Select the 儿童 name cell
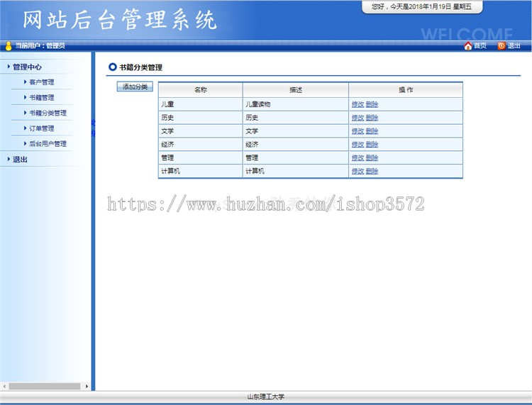This screenshot has width=532, height=405. coord(201,104)
